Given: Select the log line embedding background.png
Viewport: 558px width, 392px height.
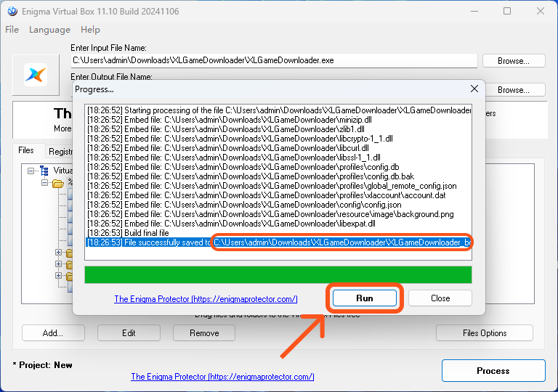Looking at the screenshot, I should 278,214.
